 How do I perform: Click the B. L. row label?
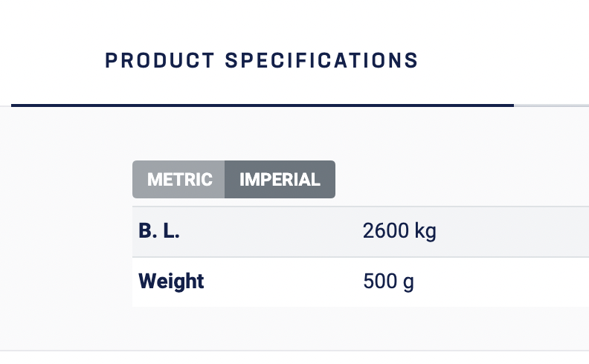coord(159,232)
